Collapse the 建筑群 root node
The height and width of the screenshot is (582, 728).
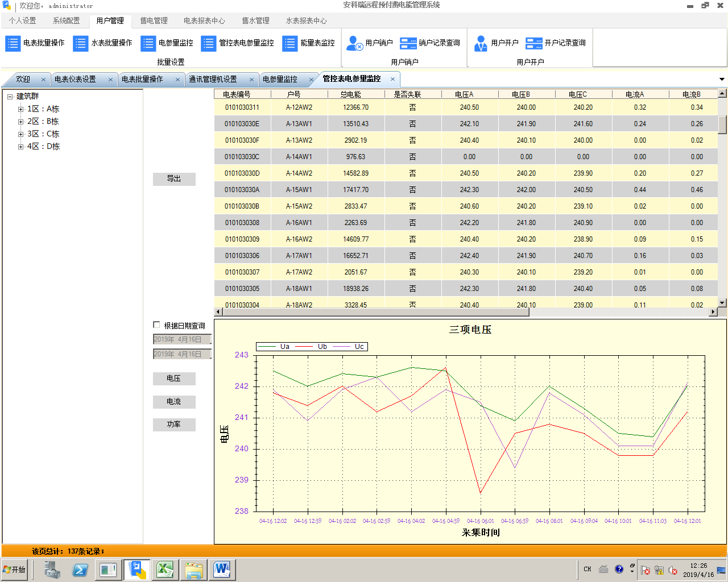pos(10,97)
